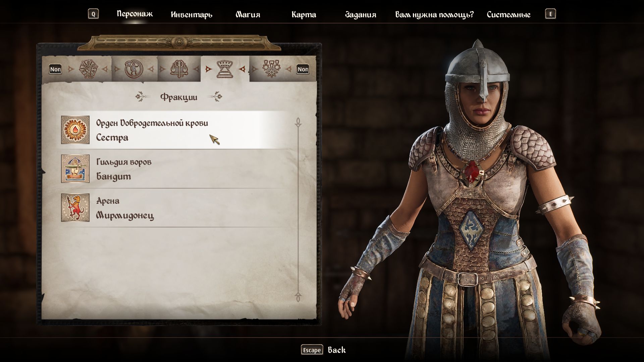
Task: Switch to the Магия menu tab
Action: (248, 14)
